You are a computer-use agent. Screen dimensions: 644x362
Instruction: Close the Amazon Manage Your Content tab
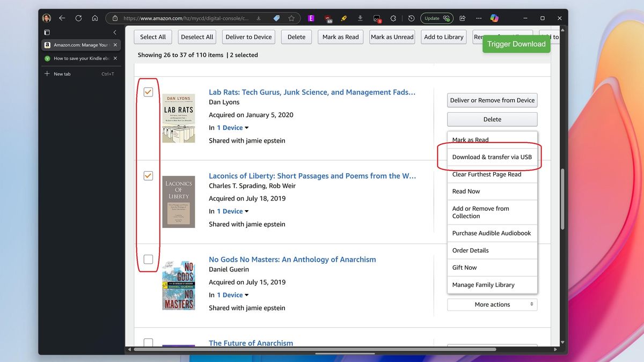(115, 45)
